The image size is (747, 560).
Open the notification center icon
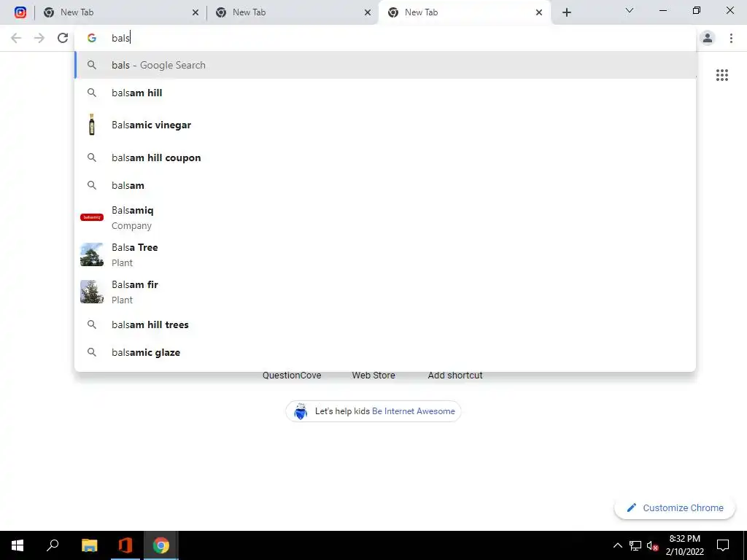coord(723,545)
